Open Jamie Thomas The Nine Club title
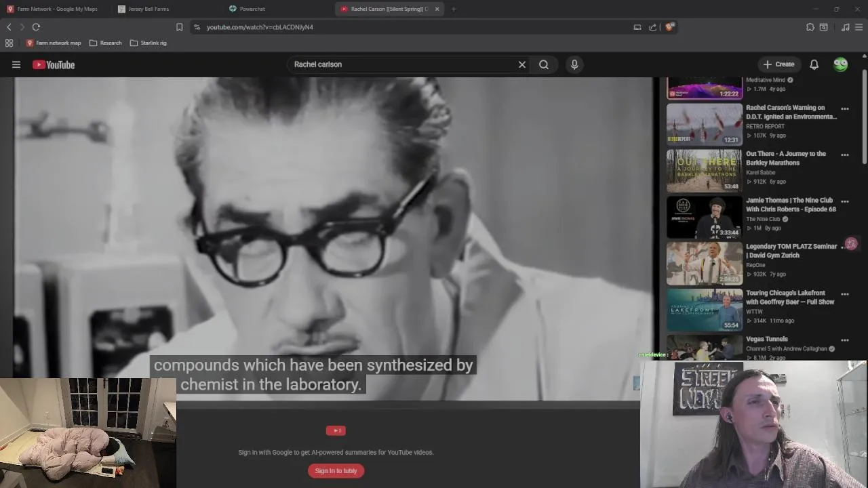 pyautogui.click(x=791, y=205)
